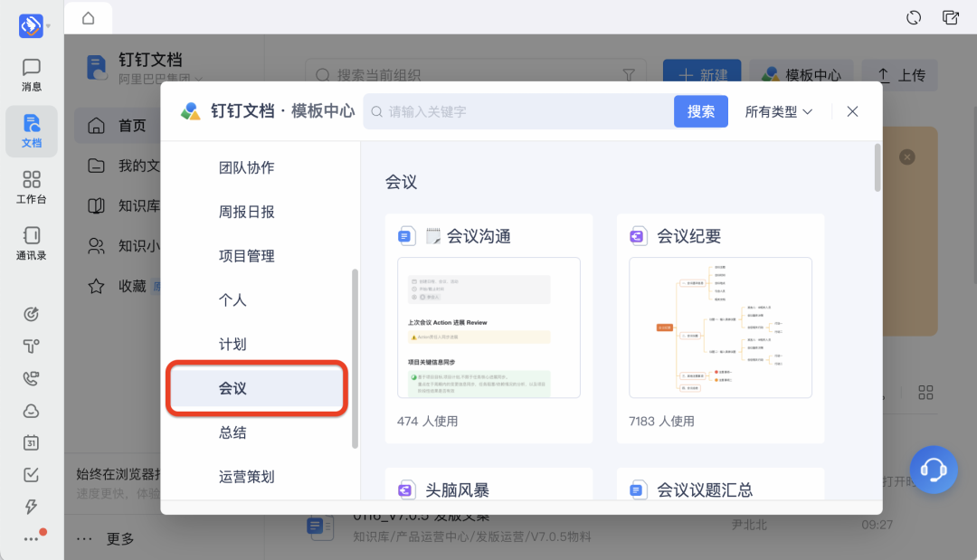
Task: Open the 工作台 workbench icon
Action: 32,187
